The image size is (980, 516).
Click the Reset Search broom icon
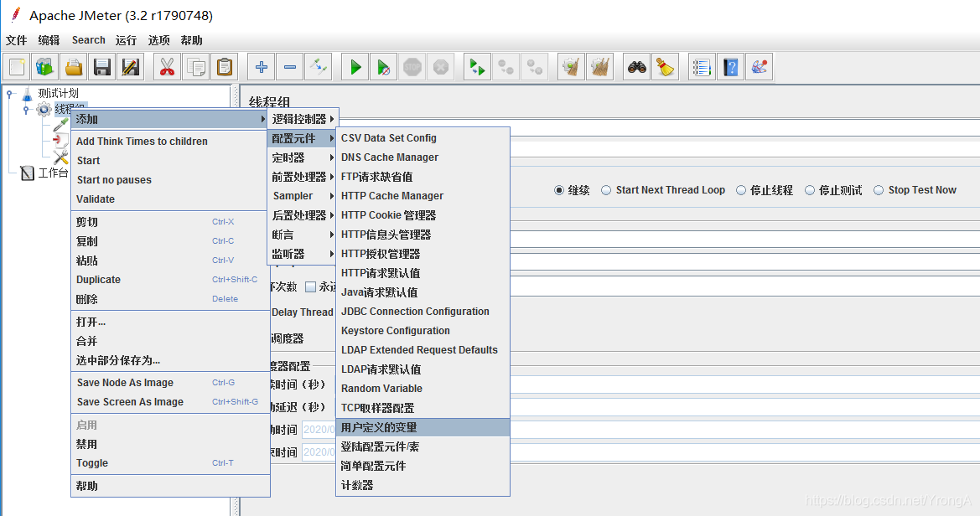pyautogui.click(x=666, y=67)
